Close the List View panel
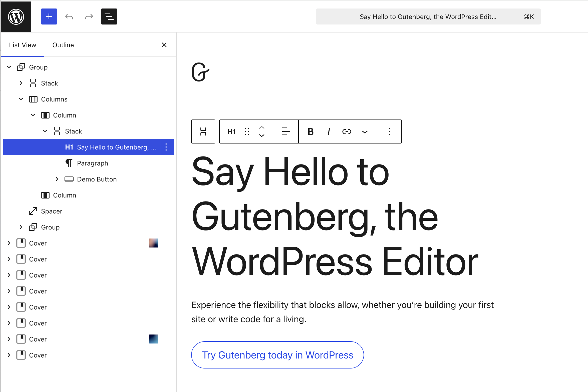The width and height of the screenshot is (588, 392). pyautogui.click(x=164, y=45)
